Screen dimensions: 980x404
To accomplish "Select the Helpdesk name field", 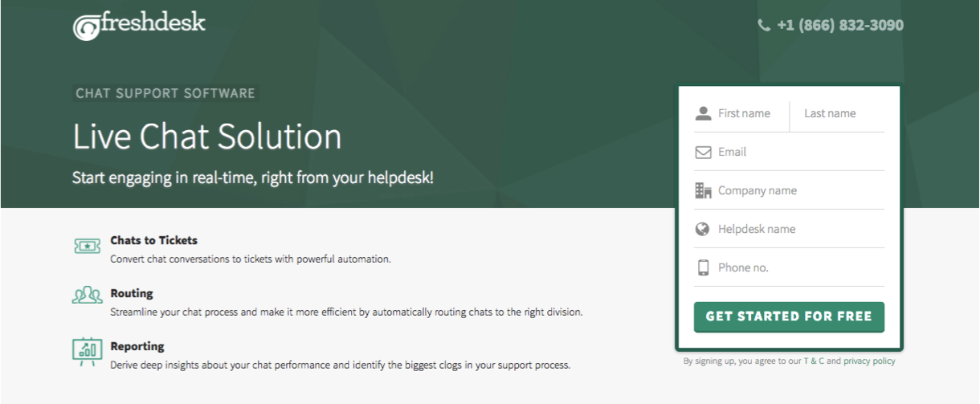I will [x=799, y=229].
